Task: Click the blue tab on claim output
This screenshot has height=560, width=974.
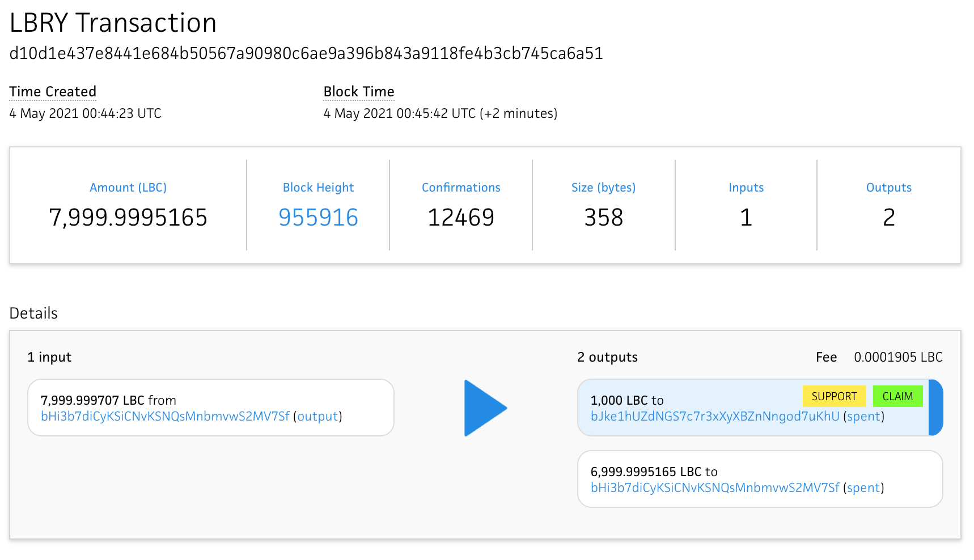Action: coord(936,408)
